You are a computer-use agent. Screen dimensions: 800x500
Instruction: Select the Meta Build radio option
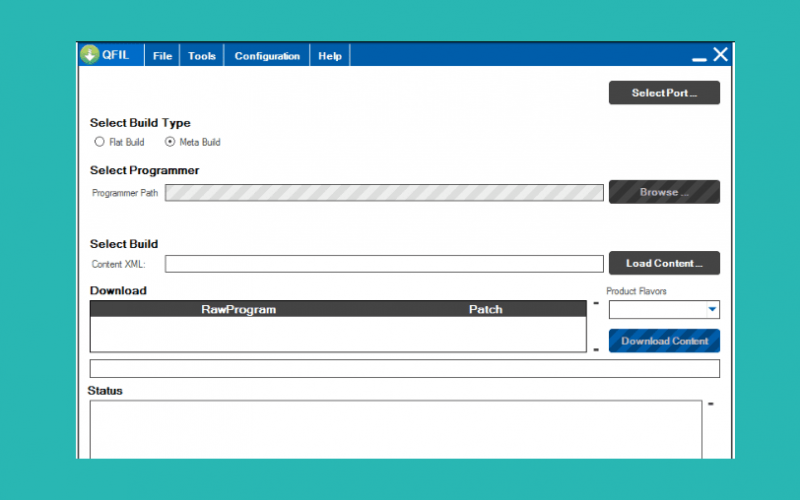170,142
